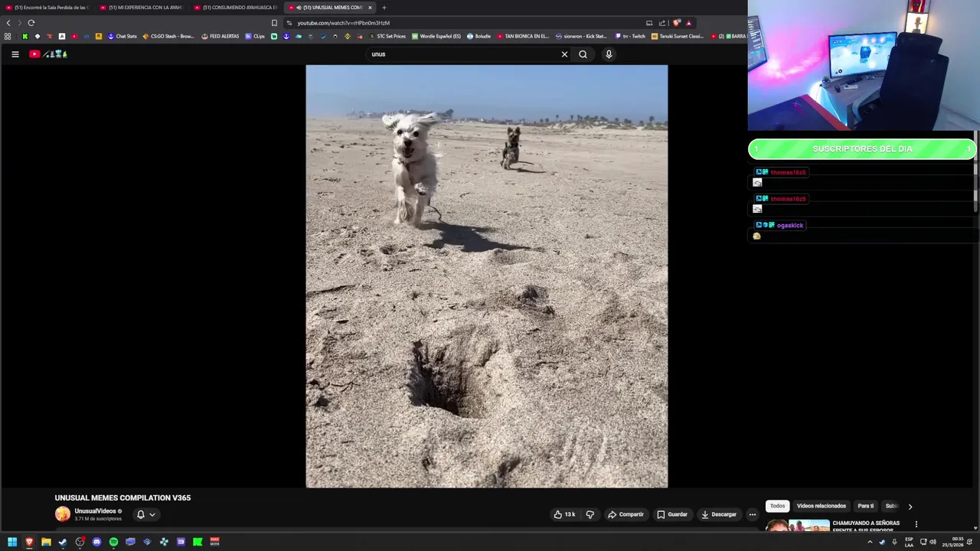This screenshot has width=980, height=551.
Task: Run the YouTube search with the magnifier button
Action: pos(583,54)
